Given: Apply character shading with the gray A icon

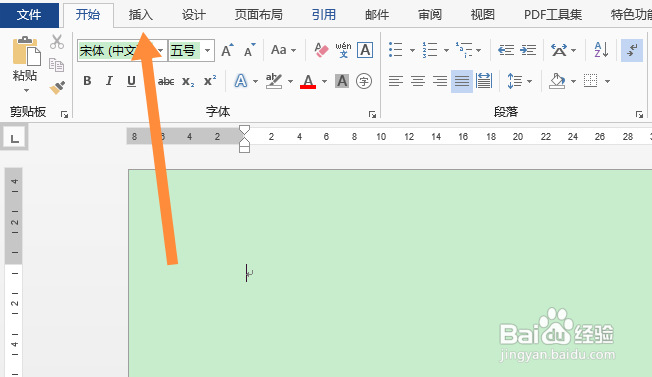Looking at the screenshot, I should click(x=342, y=81).
